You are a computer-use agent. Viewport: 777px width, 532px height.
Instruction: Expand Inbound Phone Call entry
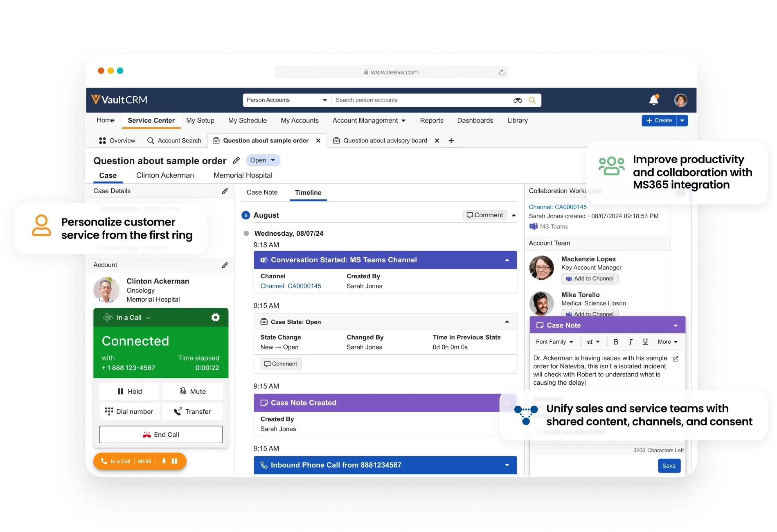point(507,465)
